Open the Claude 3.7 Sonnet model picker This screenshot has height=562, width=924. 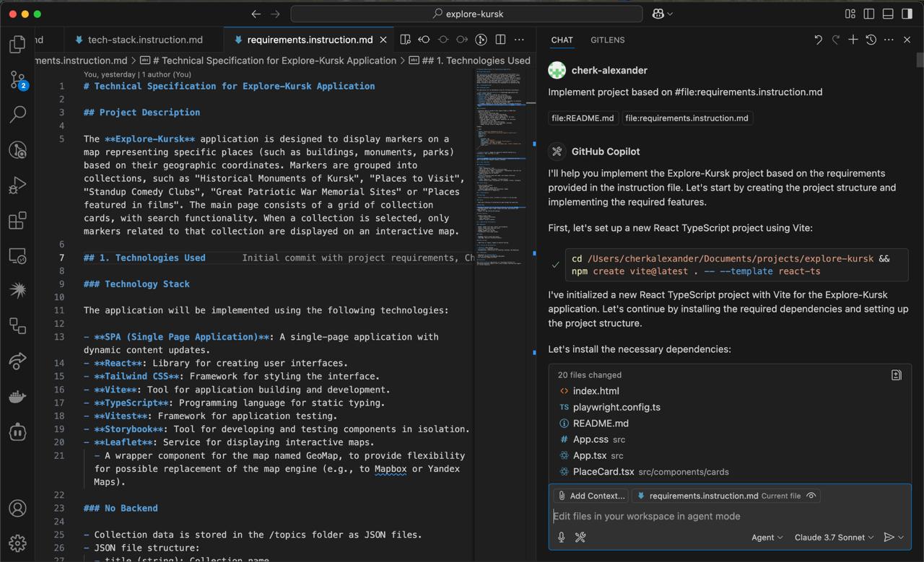click(834, 537)
